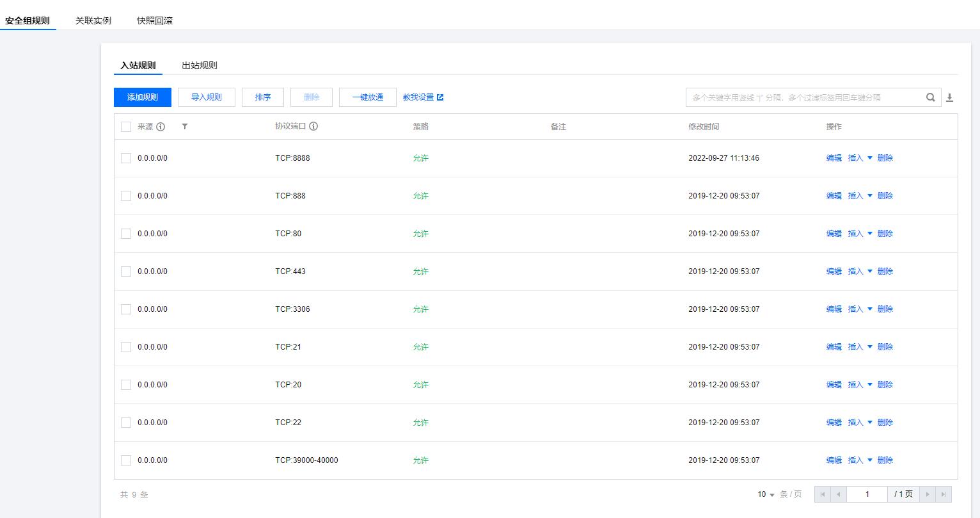Click the info icon beside 协议端口 header
This screenshot has height=518, width=980.
(313, 126)
